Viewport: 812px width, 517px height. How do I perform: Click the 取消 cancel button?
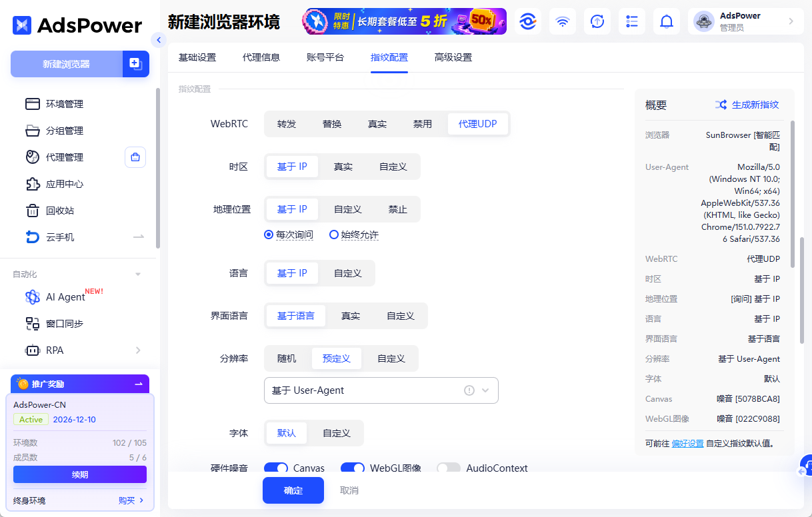tap(349, 490)
